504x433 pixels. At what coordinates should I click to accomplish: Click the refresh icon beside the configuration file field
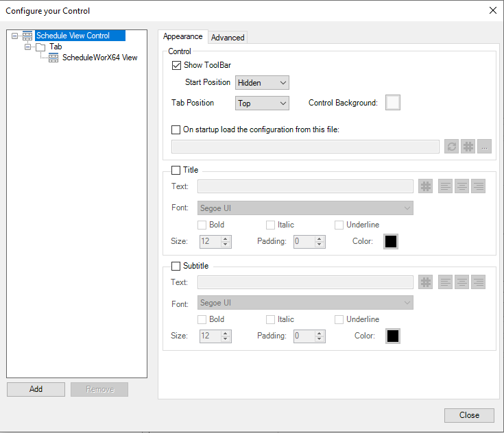point(451,146)
